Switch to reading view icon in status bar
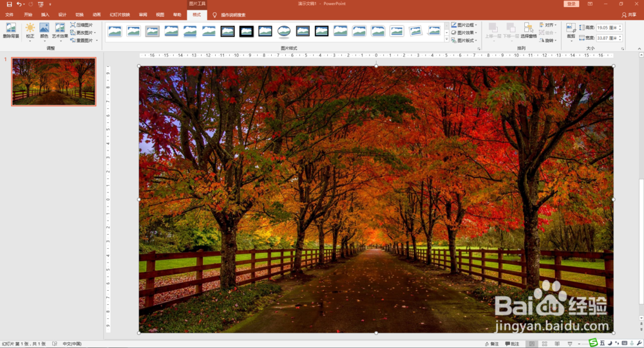The width and height of the screenshot is (644, 348). click(x=557, y=344)
